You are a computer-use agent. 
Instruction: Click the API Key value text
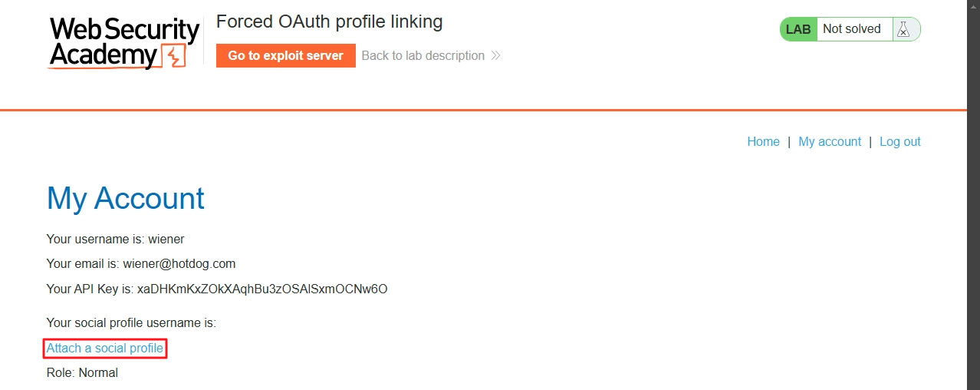pos(262,289)
